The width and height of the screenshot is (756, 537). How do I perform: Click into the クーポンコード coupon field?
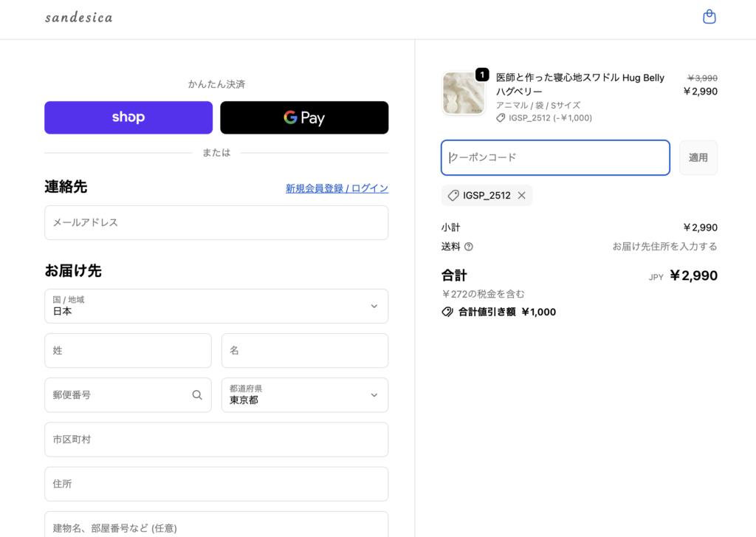click(x=555, y=157)
